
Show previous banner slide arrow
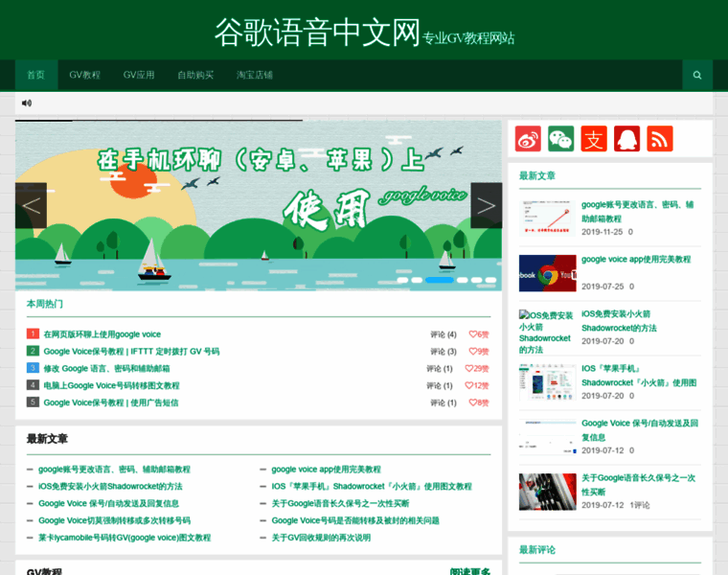[31, 205]
